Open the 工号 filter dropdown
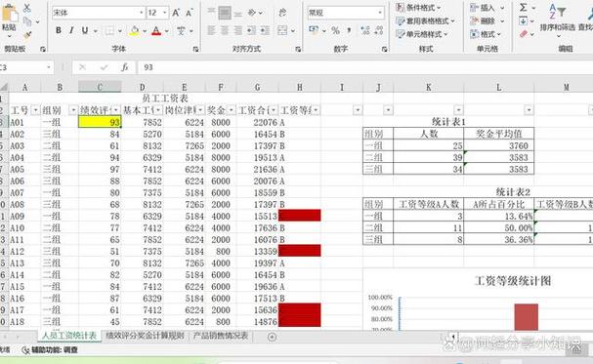This screenshot has height=364, width=593. 35,110
